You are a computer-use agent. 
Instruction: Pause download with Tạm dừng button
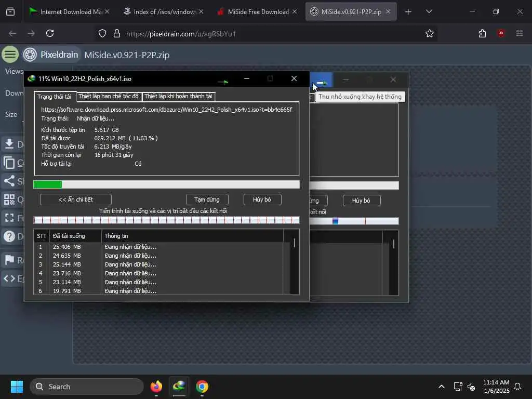207,199
